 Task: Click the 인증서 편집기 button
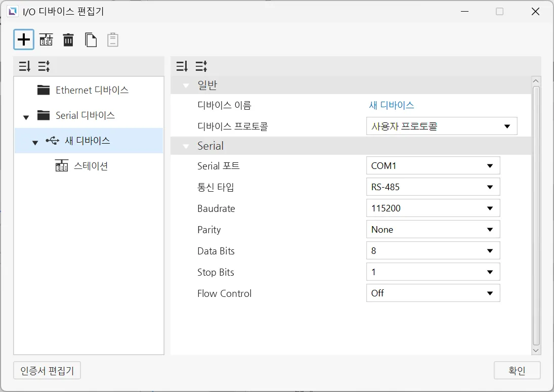point(47,371)
